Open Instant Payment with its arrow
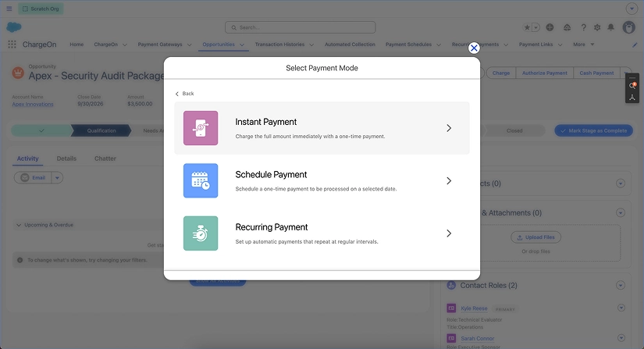Viewport: 644px width, 349px height. [x=449, y=128]
